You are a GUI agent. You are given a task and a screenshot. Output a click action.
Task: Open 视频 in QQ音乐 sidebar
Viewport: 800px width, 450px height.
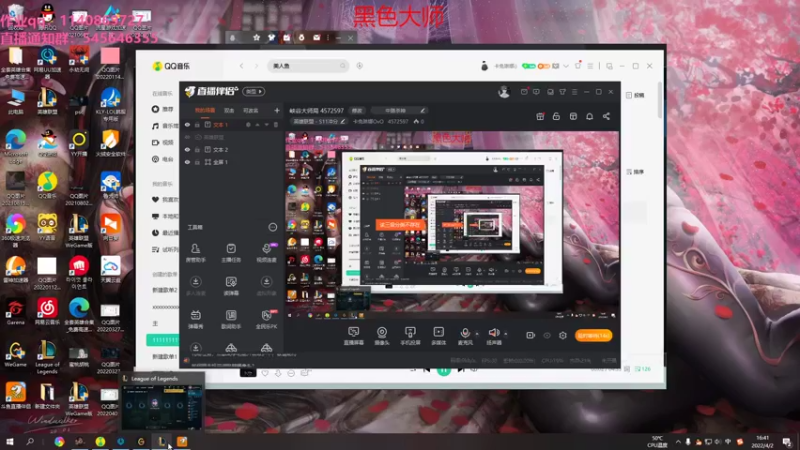pos(163,142)
